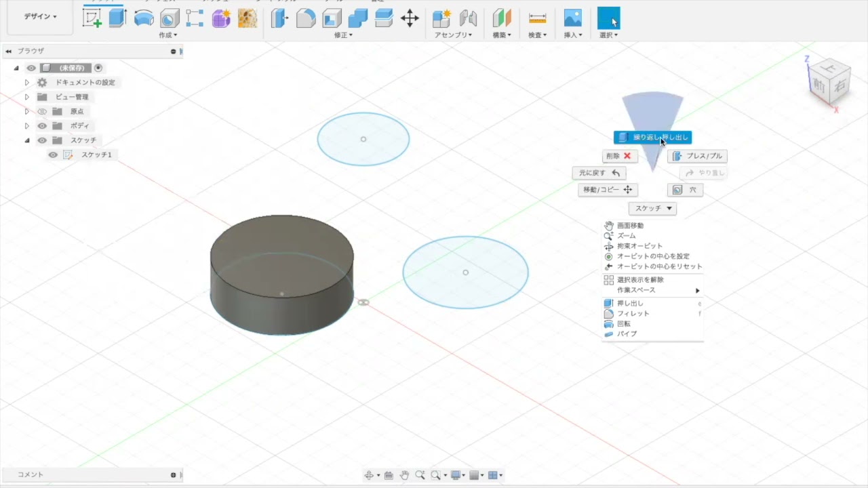868x488 pixels.
Task: Select the Combine tool in the toolbar
Action: tap(357, 18)
